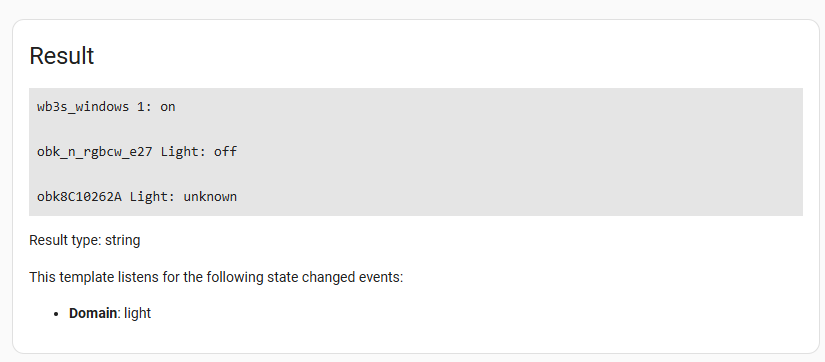Viewport: 825px width, 362px height.
Task: Click the Result type: string text
Action: tap(85, 240)
